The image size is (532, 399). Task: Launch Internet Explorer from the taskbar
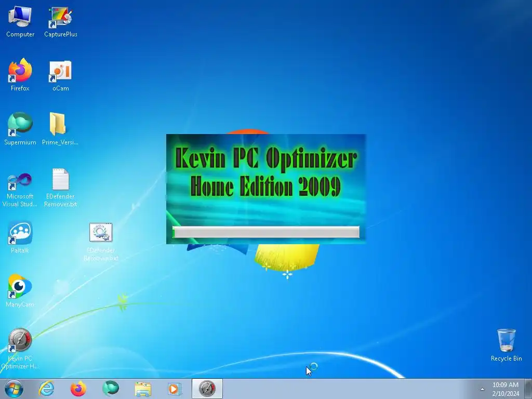[x=46, y=389]
